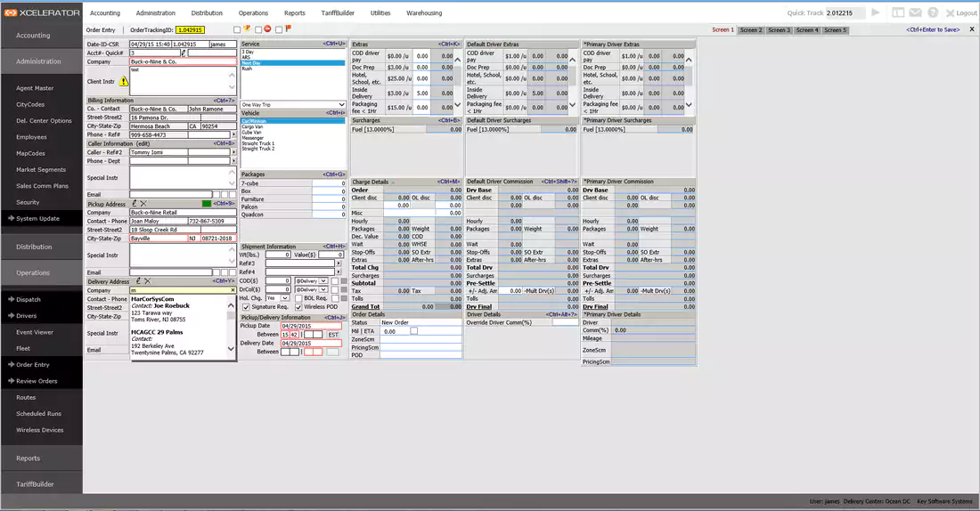
Task: Open the mail envelope icon
Action: pos(916,13)
